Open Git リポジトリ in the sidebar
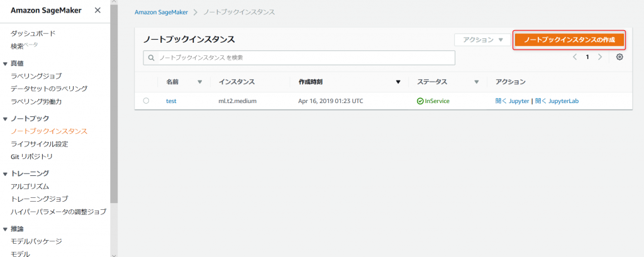Screen dimensions: 644x257 31,157
